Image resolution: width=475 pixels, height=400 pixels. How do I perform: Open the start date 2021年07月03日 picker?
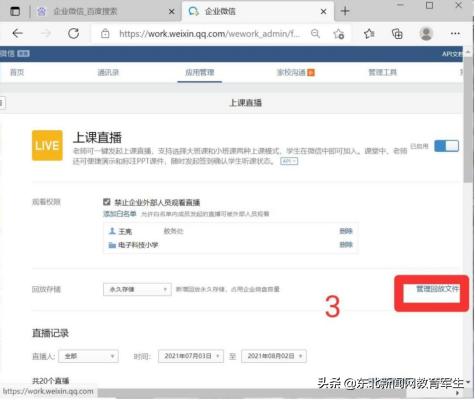(191, 356)
